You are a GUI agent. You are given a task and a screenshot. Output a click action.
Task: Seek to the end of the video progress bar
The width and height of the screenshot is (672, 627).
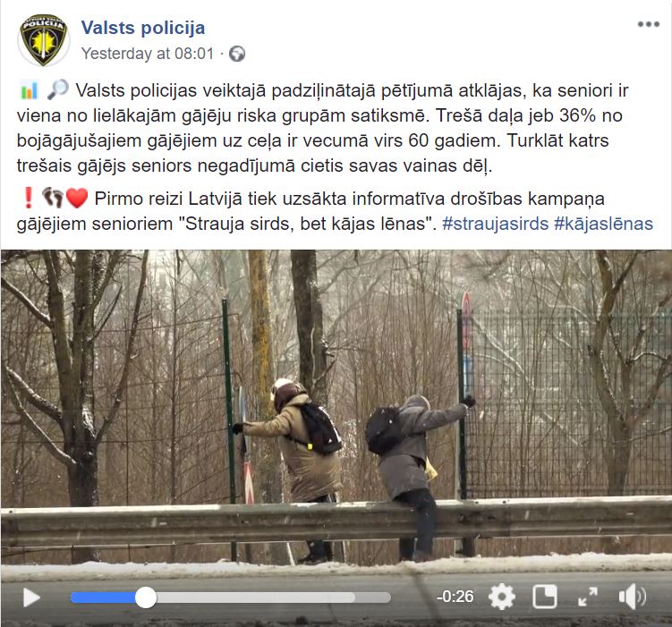click(x=388, y=597)
